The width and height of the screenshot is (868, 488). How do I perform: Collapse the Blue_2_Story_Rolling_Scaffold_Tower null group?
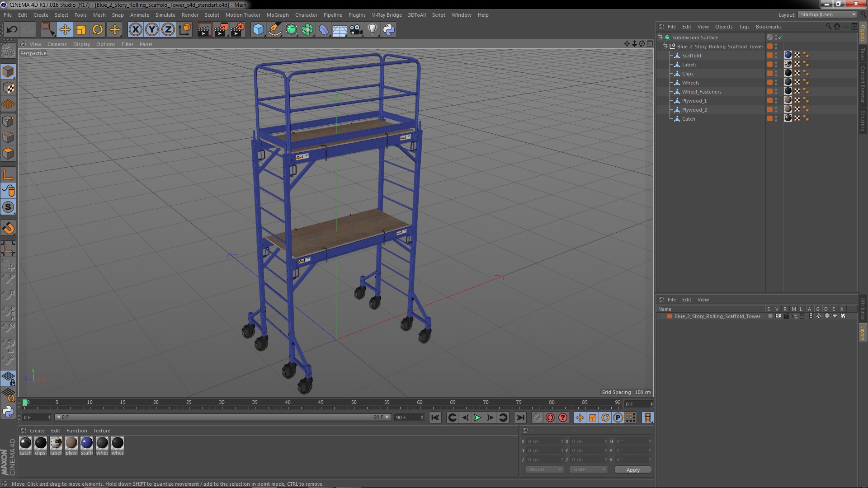click(665, 47)
